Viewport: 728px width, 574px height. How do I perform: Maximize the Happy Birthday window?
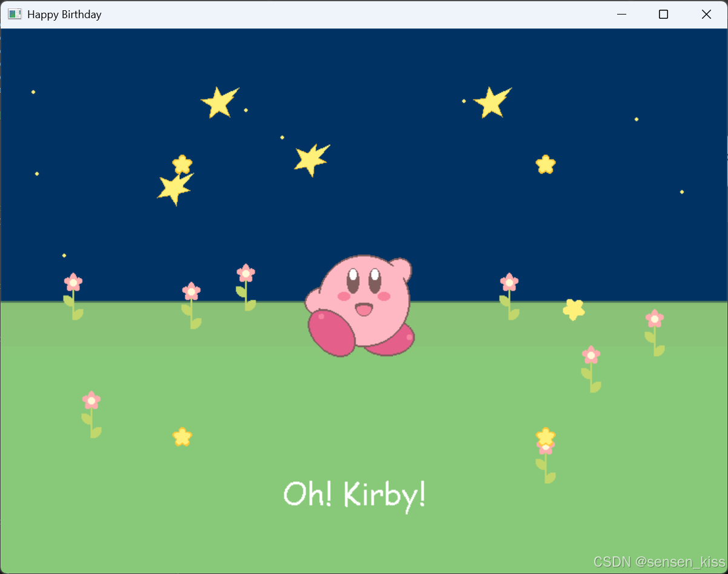pyautogui.click(x=663, y=14)
